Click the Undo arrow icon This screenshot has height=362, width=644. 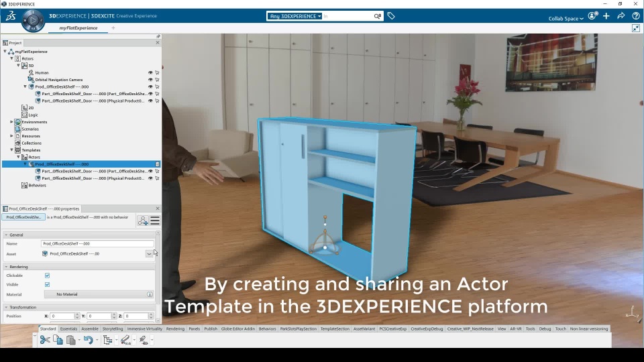pyautogui.click(x=88, y=340)
